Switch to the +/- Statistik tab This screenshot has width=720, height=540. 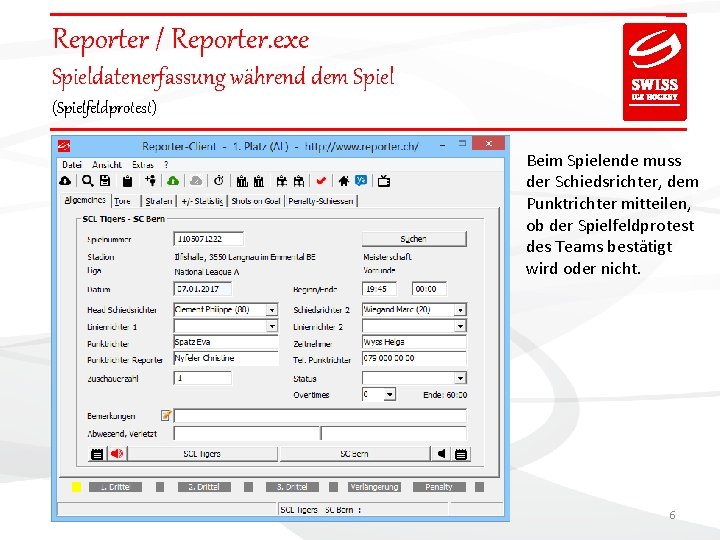(x=202, y=201)
